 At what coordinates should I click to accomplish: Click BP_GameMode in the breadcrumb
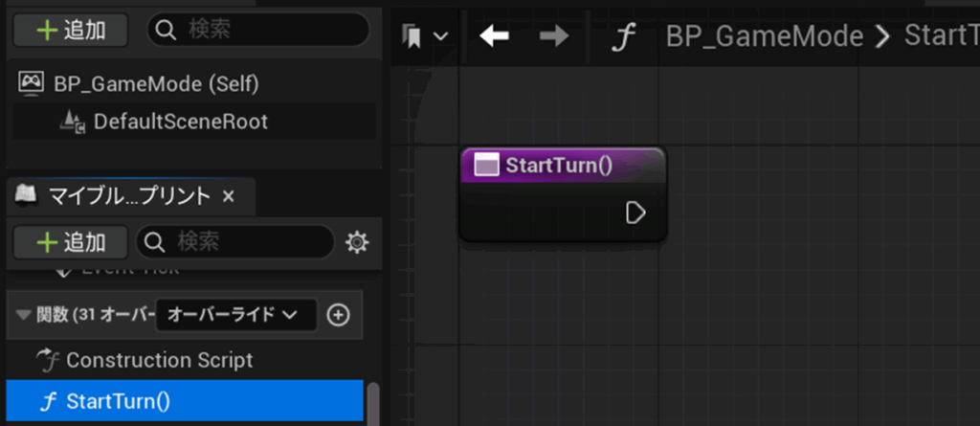(764, 36)
